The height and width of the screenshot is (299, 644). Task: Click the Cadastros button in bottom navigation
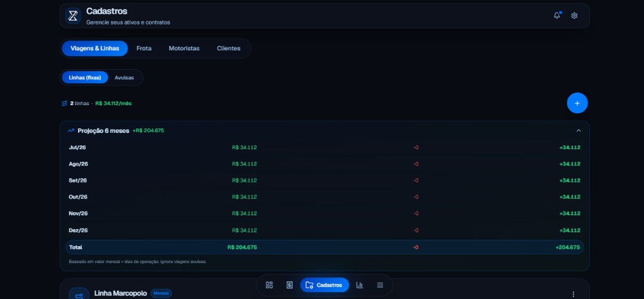[x=325, y=285]
